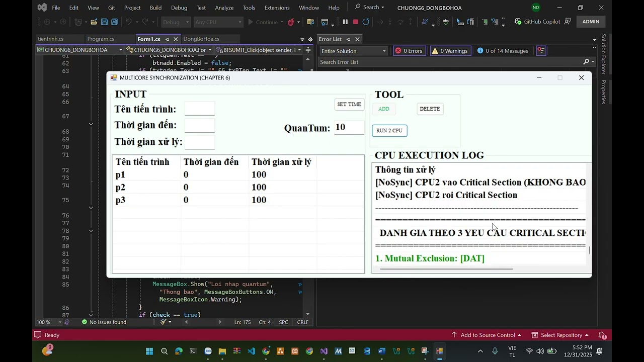
Task: Click the QuanTum value field
Action: click(349, 127)
